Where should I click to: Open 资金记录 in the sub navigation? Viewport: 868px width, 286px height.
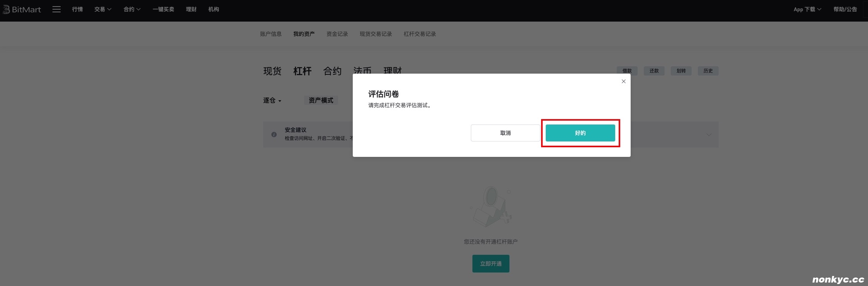point(337,34)
